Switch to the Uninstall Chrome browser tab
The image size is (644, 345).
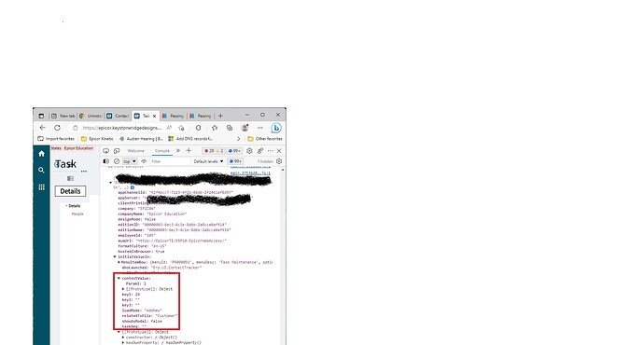click(x=90, y=117)
